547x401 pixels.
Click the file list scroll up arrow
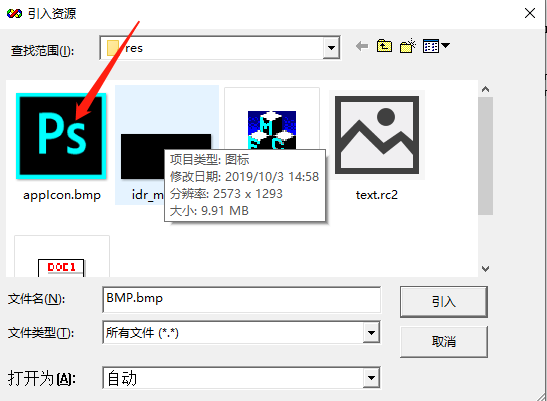click(x=485, y=89)
